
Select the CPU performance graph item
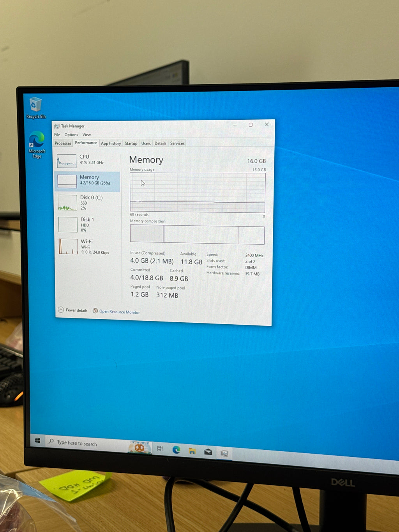pos(87,160)
